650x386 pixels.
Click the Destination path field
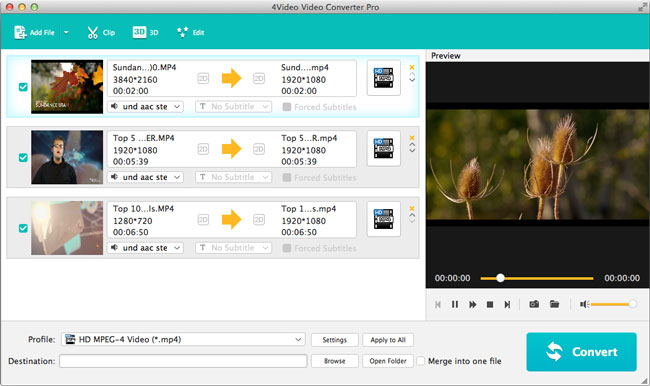pos(183,361)
